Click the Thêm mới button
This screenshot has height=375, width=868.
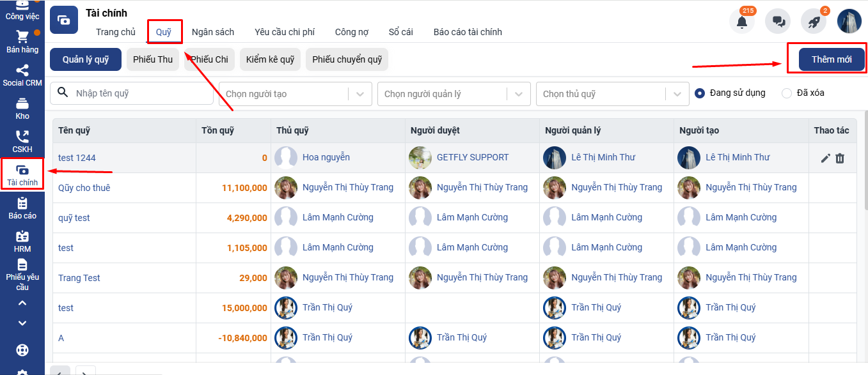832,59
